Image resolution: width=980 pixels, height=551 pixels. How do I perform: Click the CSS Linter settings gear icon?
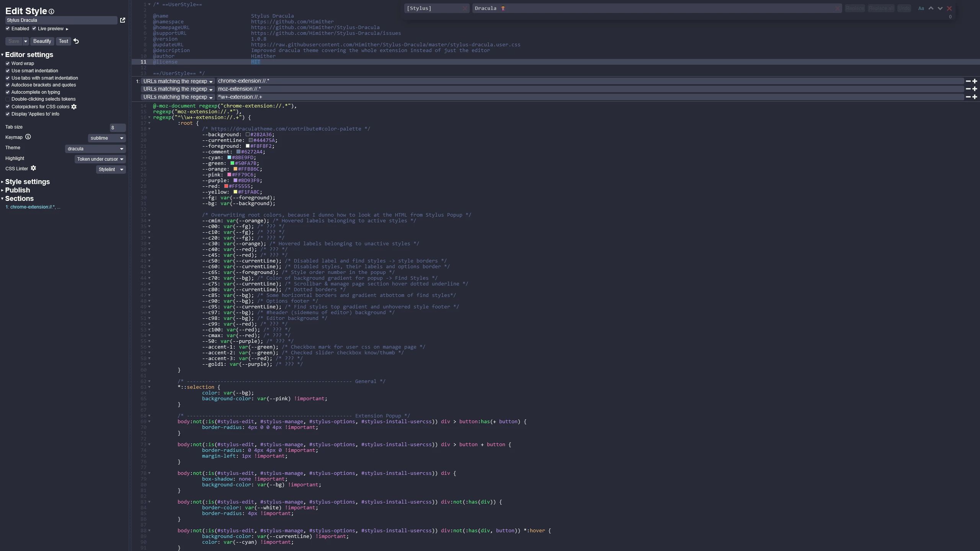(33, 168)
